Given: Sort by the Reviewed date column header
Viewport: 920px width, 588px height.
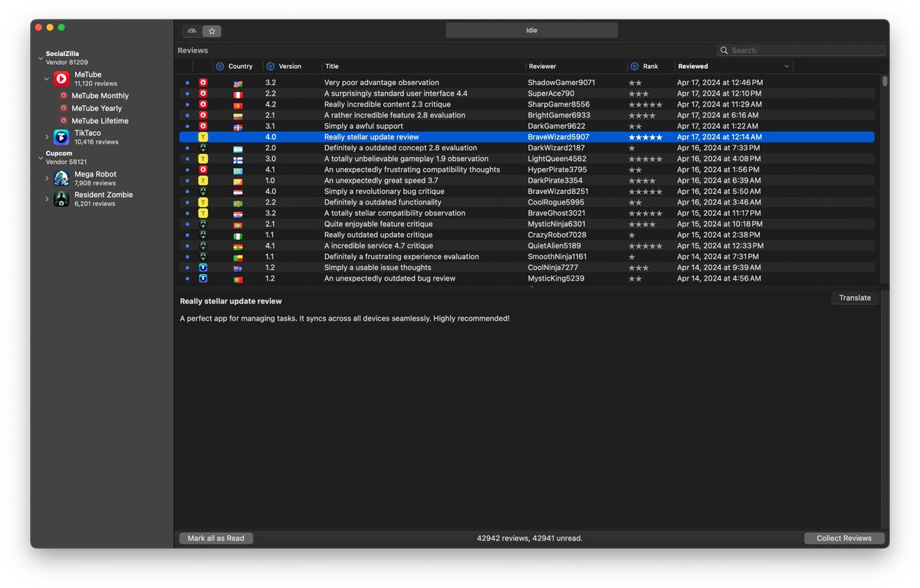Looking at the screenshot, I should tap(693, 67).
